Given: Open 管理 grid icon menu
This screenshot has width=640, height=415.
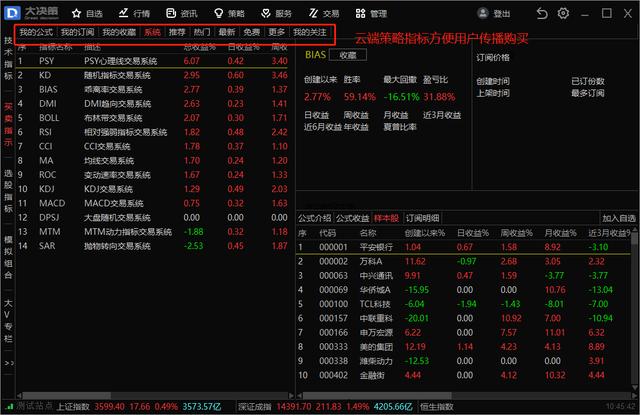Looking at the screenshot, I should tap(360, 13).
